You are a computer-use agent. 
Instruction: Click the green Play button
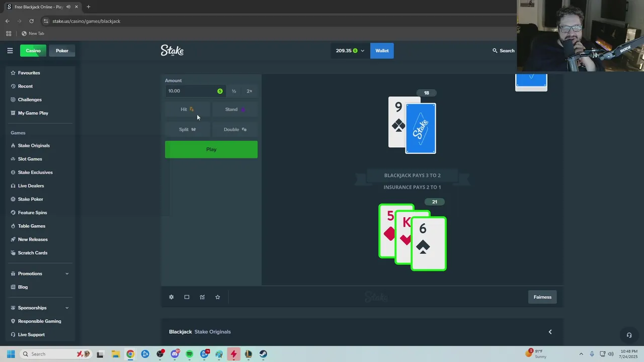pos(211,149)
